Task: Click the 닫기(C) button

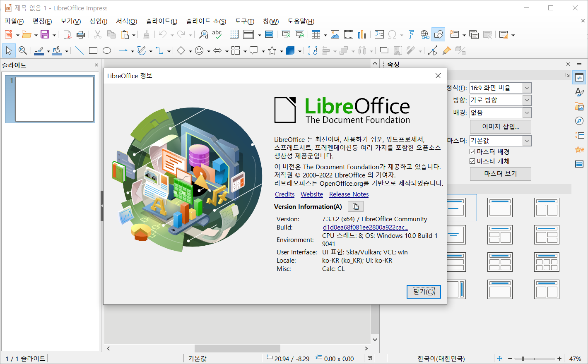Action: point(424,292)
